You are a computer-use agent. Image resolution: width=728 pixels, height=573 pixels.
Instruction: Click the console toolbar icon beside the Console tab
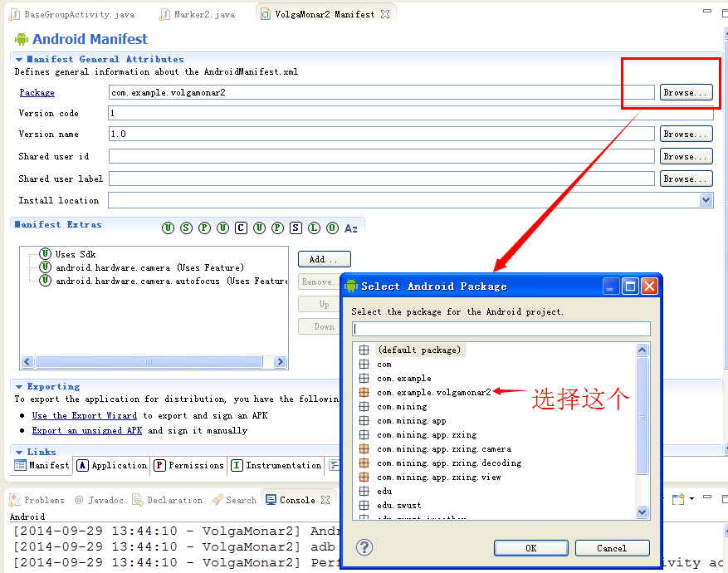(678, 499)
